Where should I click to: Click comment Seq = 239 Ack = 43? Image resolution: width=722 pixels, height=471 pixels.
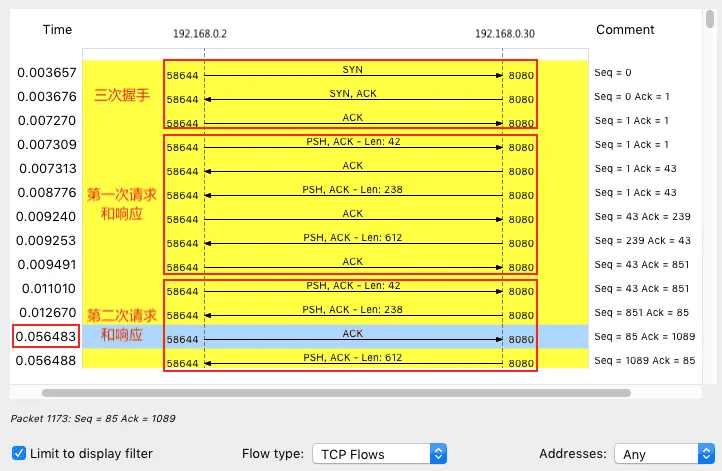pyautogui.click(x=642, y=240)
